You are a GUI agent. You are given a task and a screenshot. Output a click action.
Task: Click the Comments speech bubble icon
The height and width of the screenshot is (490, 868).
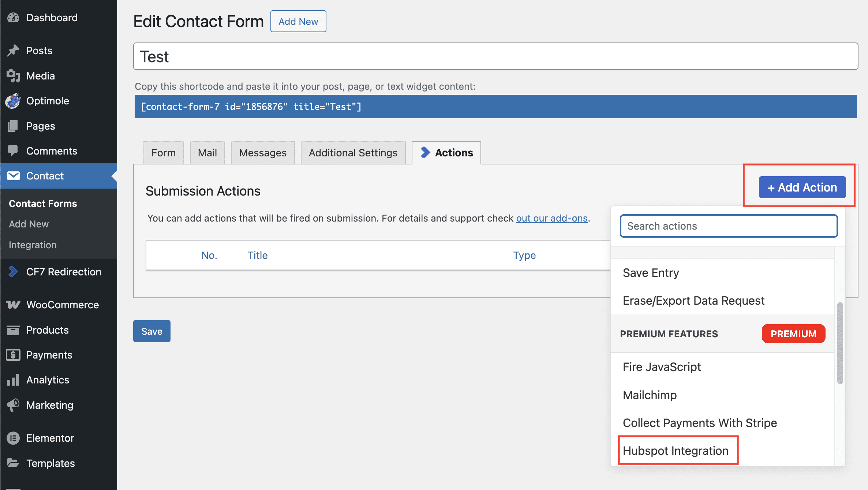point(13,151)
